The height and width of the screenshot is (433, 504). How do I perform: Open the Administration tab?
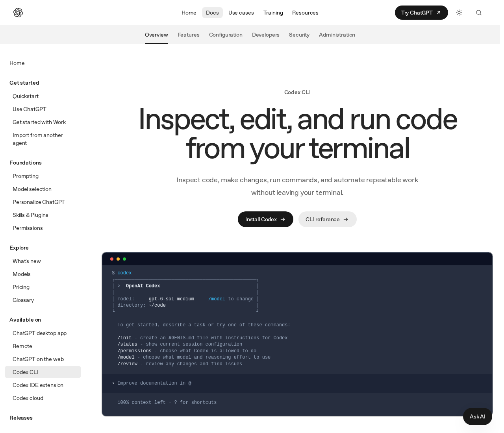pyautogui.click(x=337, y=35)
